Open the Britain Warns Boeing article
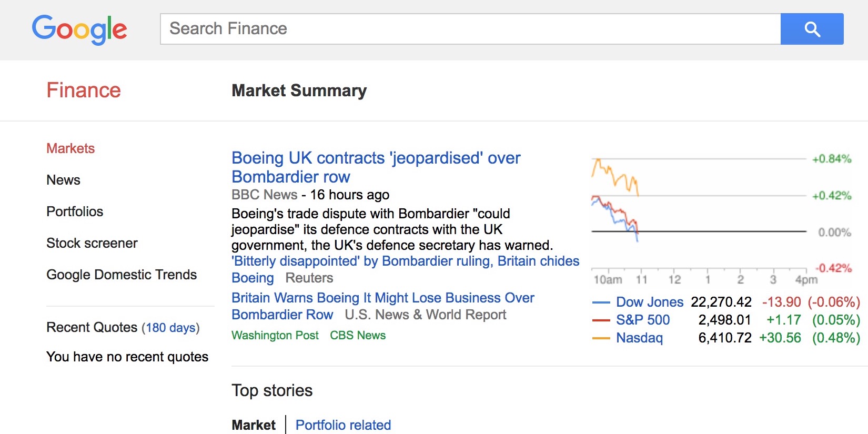 382,298
